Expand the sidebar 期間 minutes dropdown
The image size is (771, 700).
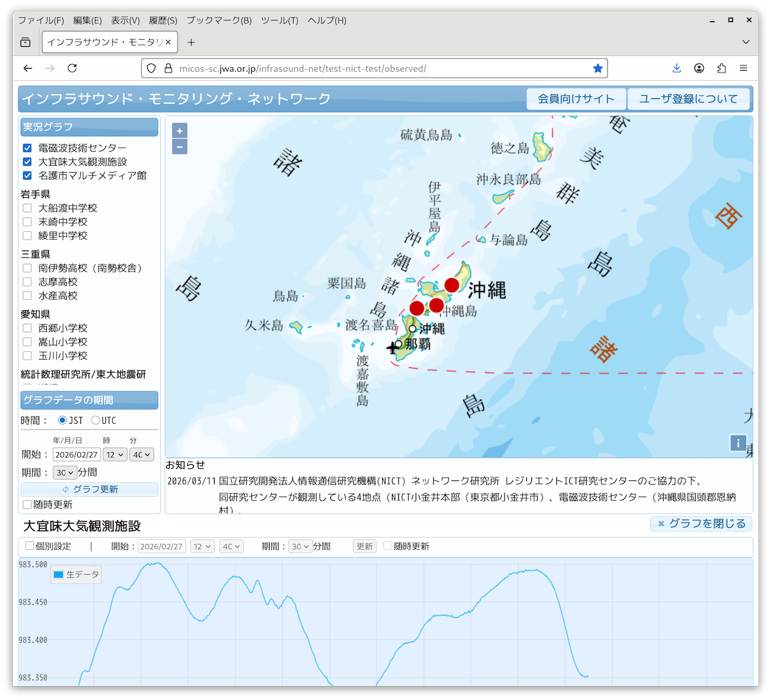click(x=65, y=473)
